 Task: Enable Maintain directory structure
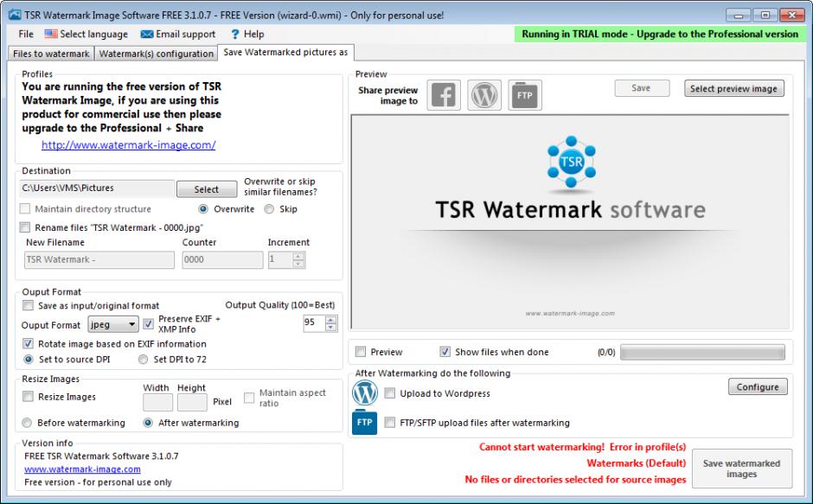coord(25,209)
